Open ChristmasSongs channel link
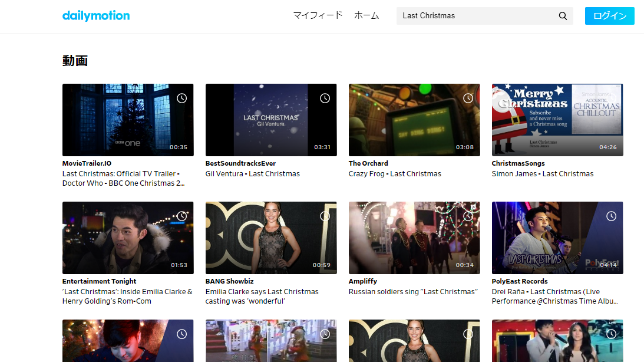The height and width of the screenshot is (362, 644). pos(518,163)
